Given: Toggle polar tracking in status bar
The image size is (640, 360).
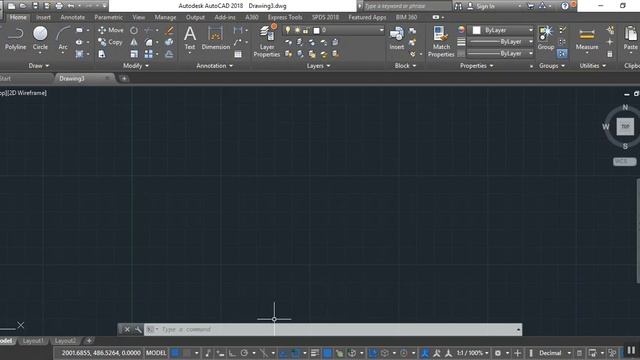Looking at the screenshot, I should click(244, 353).
